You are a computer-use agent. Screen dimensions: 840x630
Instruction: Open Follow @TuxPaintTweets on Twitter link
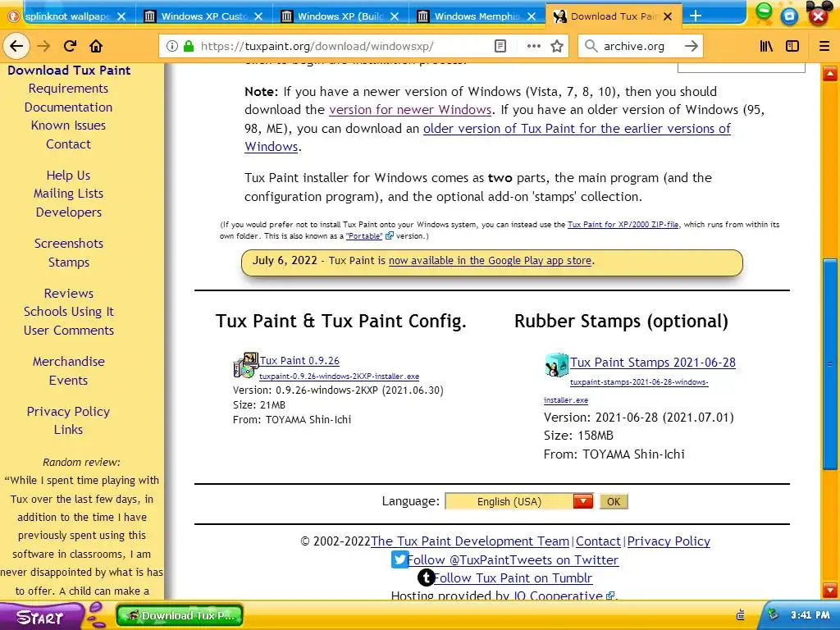pyautogui.click(x=513, y=559)
